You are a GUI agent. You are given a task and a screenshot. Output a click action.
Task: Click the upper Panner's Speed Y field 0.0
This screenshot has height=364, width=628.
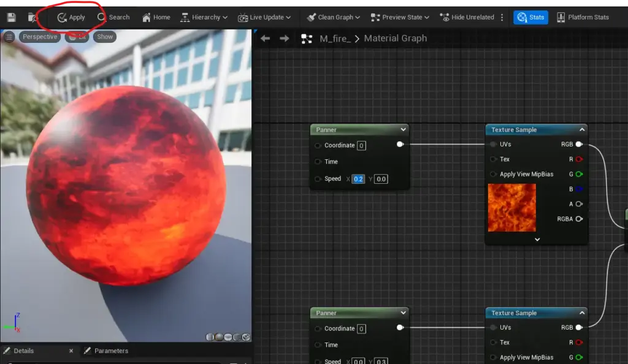coord(381,179)
